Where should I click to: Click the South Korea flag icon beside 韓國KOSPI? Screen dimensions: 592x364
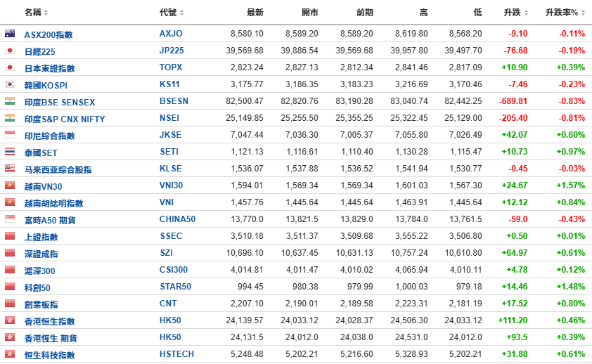point(10,84)
